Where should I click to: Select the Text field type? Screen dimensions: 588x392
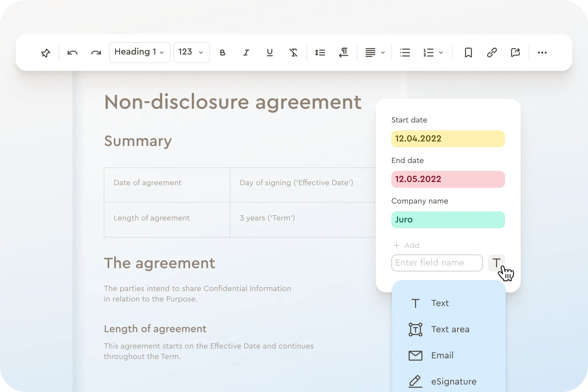click(440, 303)
